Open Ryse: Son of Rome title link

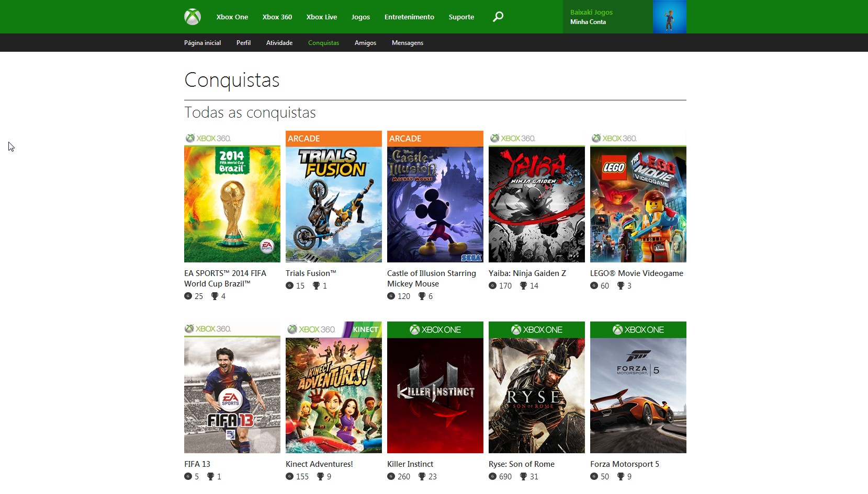point(522,464)
